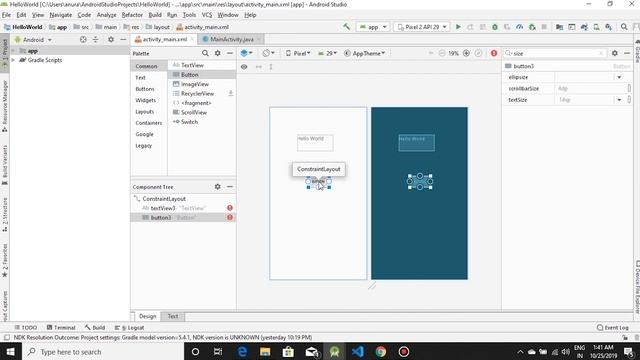Open textSize value dropdown

click(x=619, y=100)
